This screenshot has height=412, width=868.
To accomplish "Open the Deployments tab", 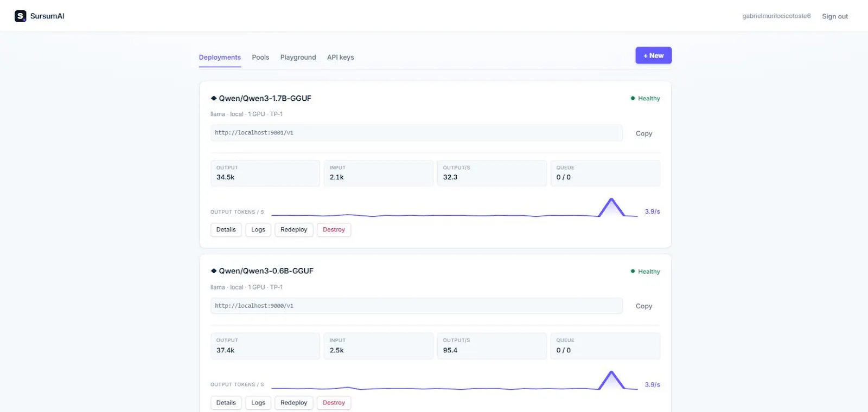I will (220, 57).
